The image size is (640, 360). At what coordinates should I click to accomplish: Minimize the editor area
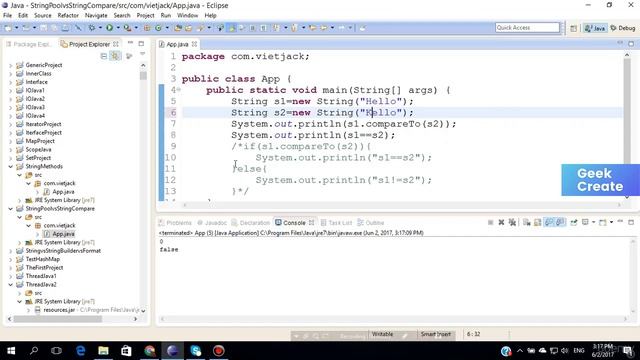(620, 43)
